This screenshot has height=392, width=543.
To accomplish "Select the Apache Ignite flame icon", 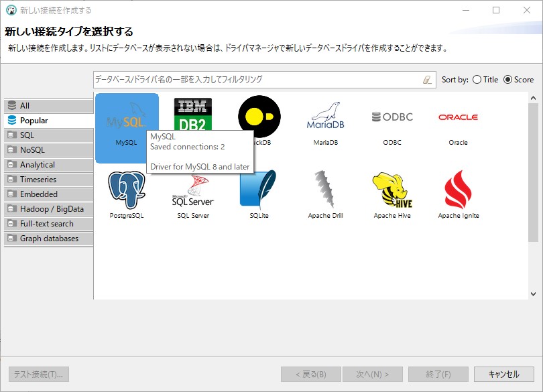I will click(458, 189).
